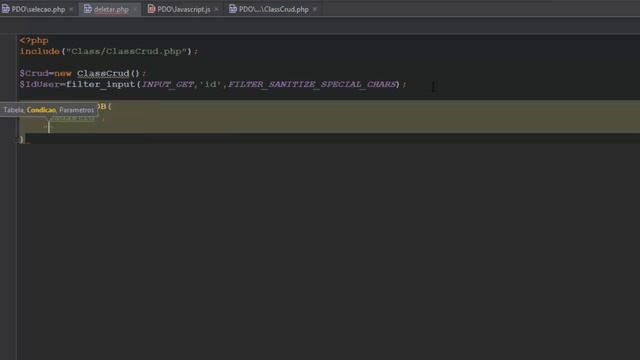The image size is (640, 360).
Task: Click the ClassCrud.php file icon
Action: tap(233, 9)
